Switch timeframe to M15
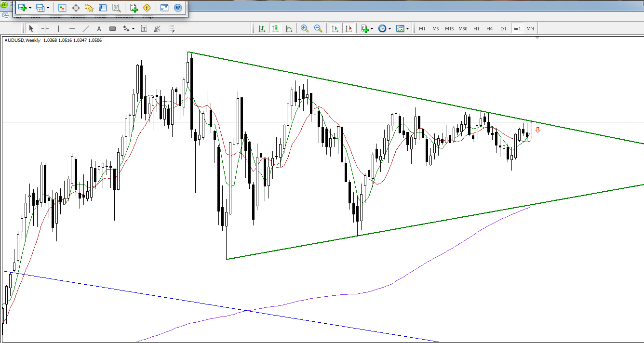Viewport: 644px width, 343px height. coord(449,29)
